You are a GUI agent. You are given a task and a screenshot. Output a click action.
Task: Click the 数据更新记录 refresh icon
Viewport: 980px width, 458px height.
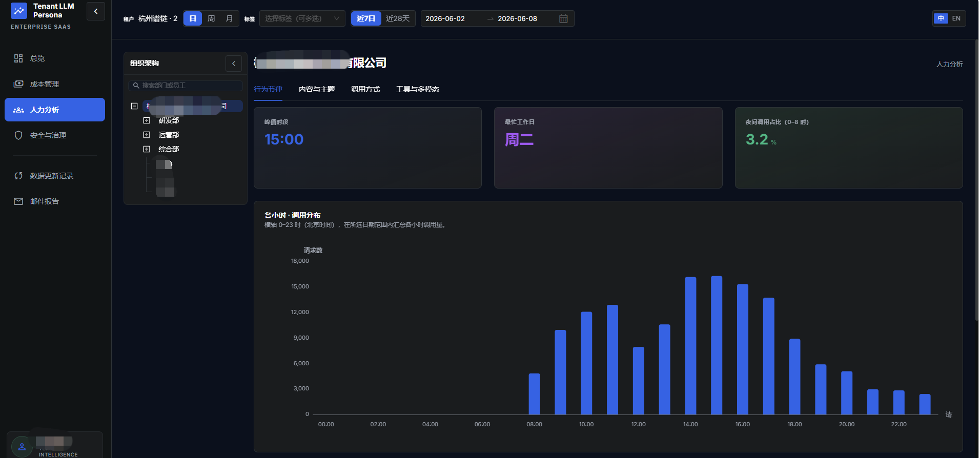tap(18, 176)
